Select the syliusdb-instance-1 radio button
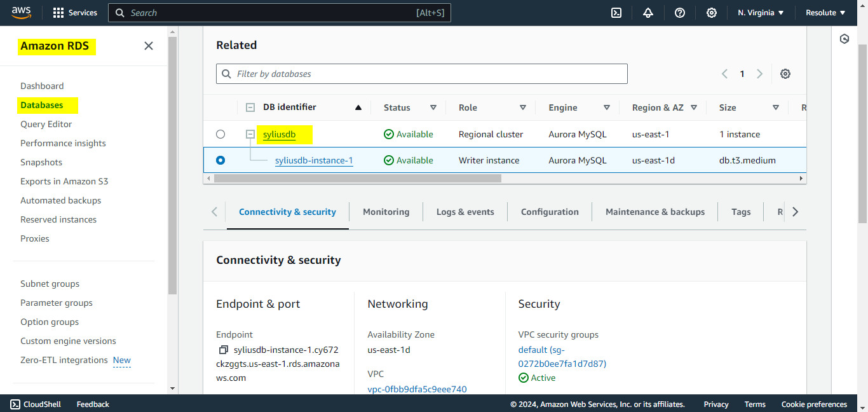Image resolution: width=868 pixels, height=412 pixels. tap(220, 160)
